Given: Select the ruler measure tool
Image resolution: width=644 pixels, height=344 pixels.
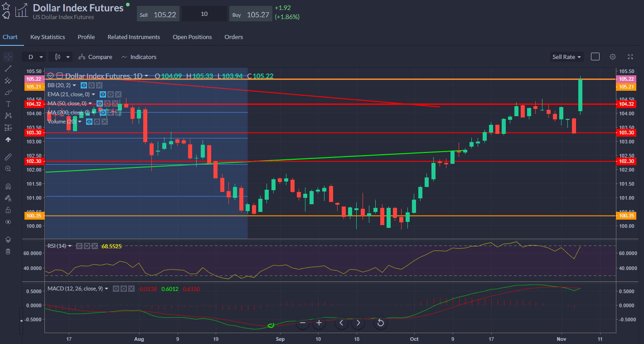Looking at the screenshot, I should point(8,157).
